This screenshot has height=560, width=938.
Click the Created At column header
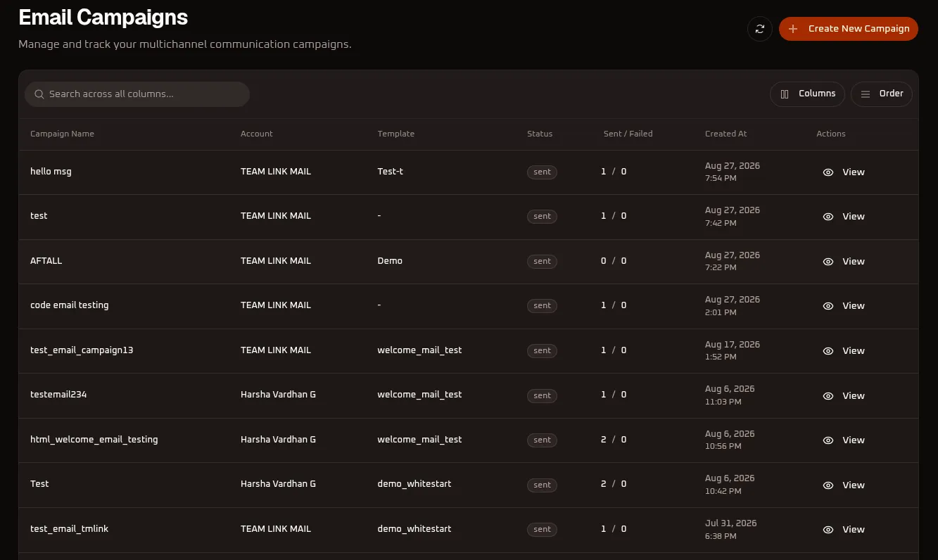point(726,134)
